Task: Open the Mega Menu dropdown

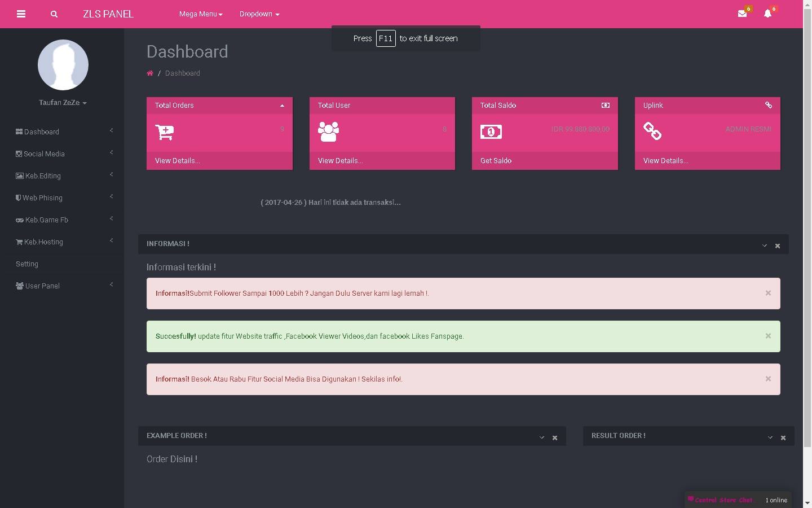Action: coord(201,14)
